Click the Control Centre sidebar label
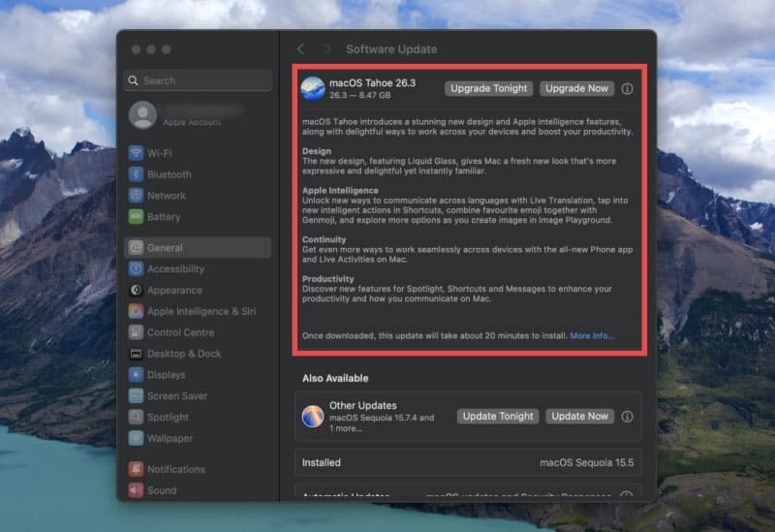775x532 pixels. [180, 332]
